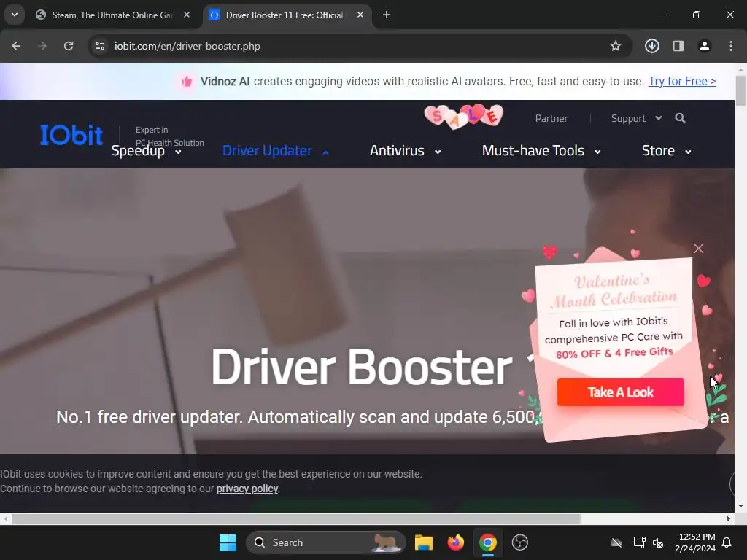Close the Steam tab
The image size is (747, 560).
(x=187, y=15)
